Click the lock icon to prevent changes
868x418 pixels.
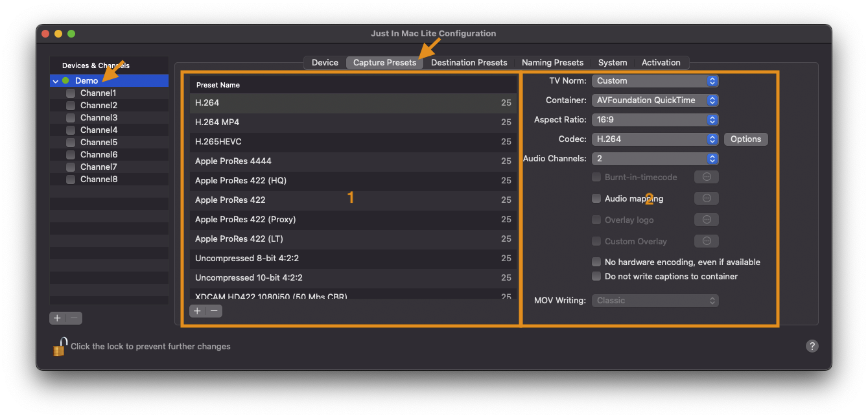(60, 346)
